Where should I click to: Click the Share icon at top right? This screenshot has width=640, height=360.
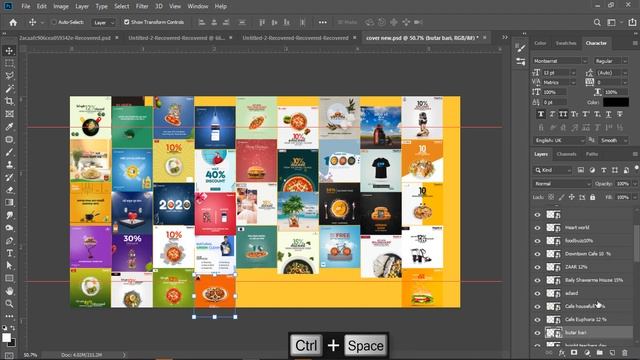pyautogui.click(x=632, y=22)
